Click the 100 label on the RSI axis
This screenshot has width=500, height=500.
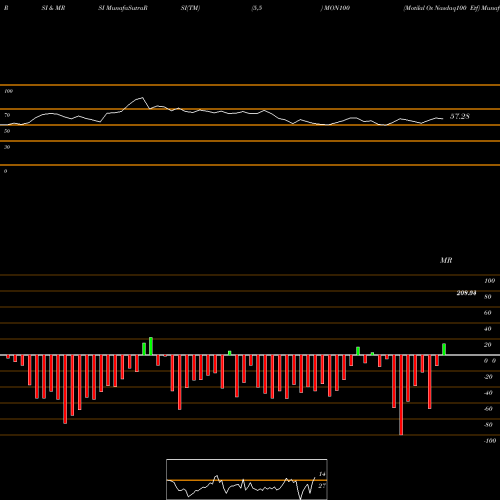8,91
